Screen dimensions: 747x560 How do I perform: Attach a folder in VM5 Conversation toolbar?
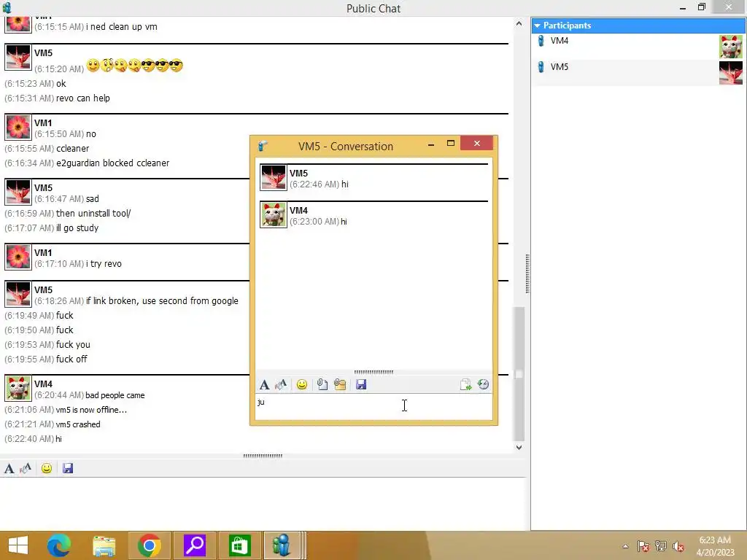pyautogui.click(x=340, y=384)
